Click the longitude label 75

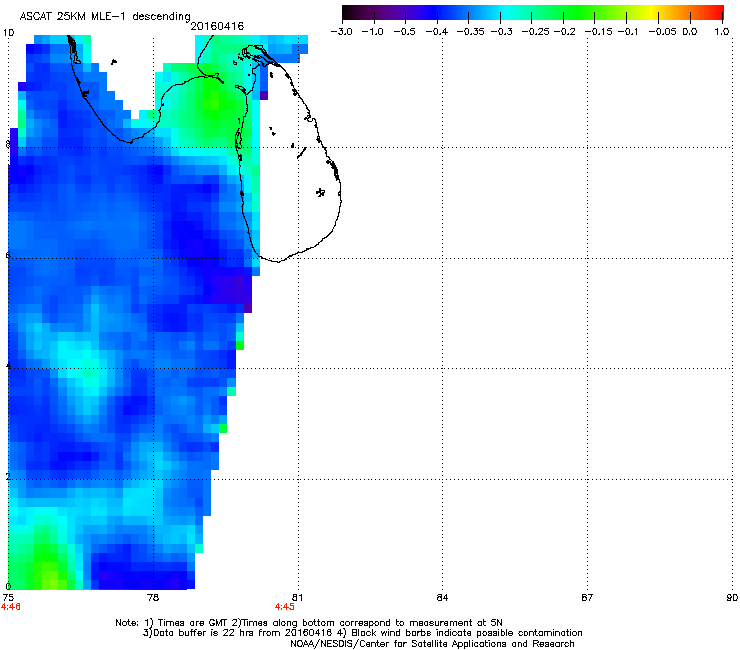8,598
